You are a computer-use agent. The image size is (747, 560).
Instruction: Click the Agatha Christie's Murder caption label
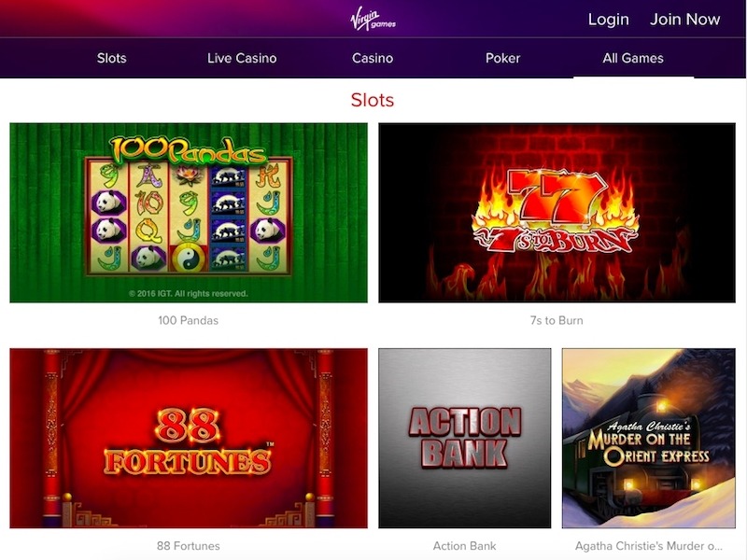649,546
